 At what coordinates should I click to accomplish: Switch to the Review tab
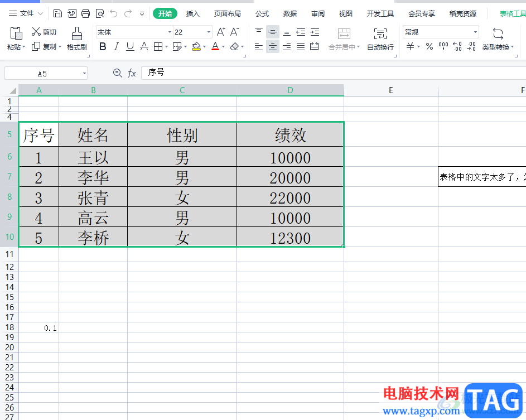click(318, 14)
